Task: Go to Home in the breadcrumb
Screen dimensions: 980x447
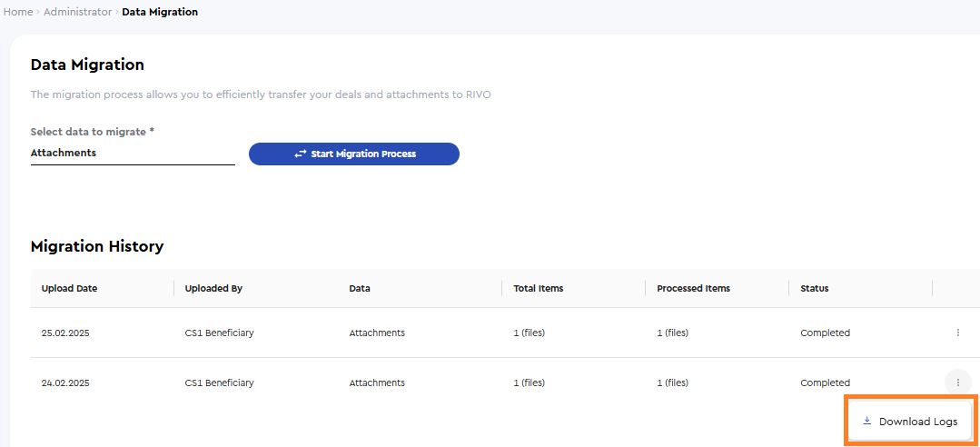Action: point(18,12)
